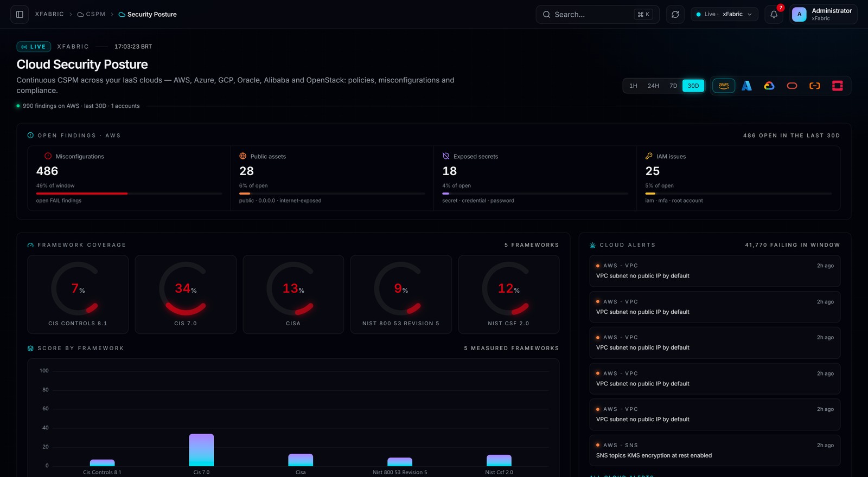The height and width of the screenshot is (477, 868).
Task: Select the Google Cloud provider icon
Action: tap(769, 86)
